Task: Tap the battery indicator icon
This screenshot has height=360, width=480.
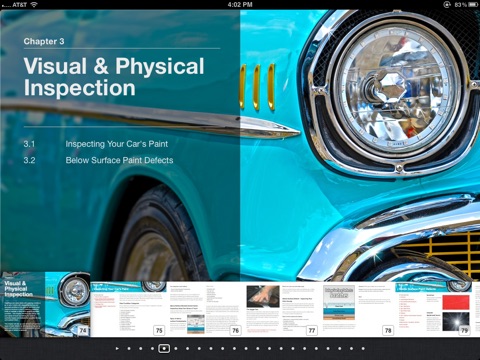Action: coord(473,5)
